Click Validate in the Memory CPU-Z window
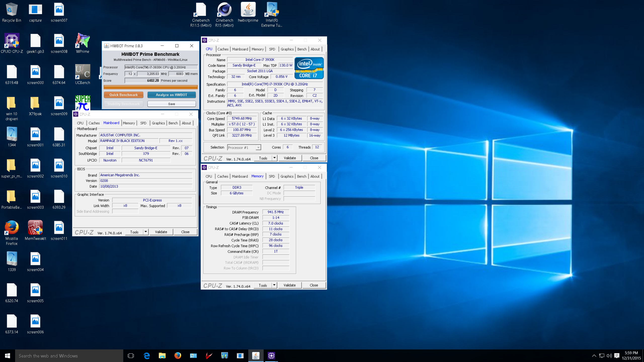Image resolution: width=644 pixels, height=362 pixels. (290, 285)
